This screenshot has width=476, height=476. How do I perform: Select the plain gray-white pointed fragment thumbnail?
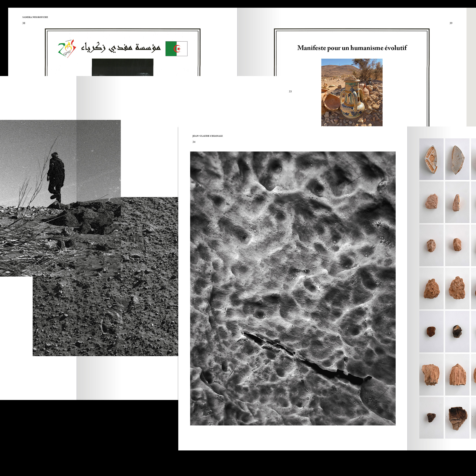(x=457, y=159)
